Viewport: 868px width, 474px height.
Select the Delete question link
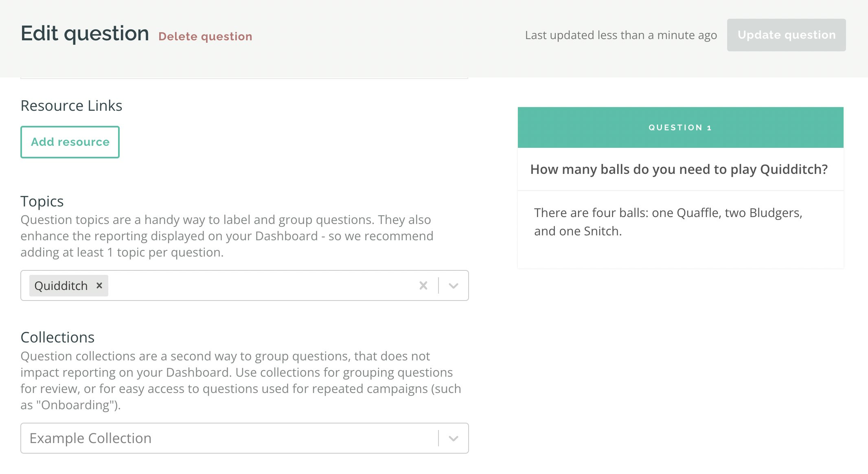[x=206, y=36]
